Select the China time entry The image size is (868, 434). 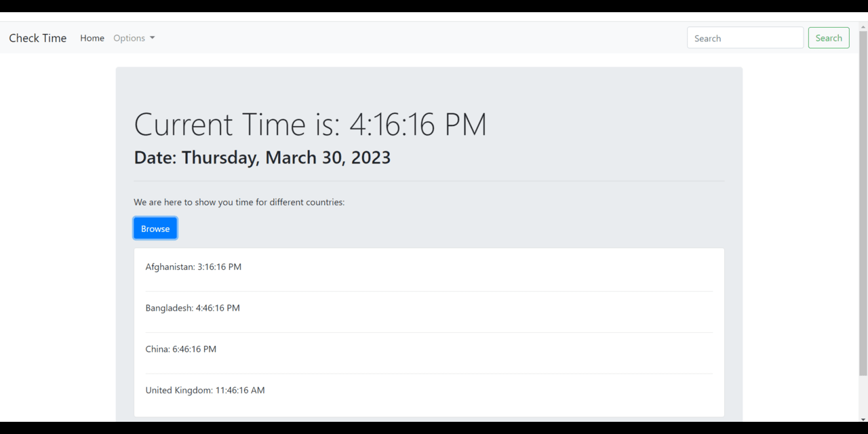coord(180,349)
